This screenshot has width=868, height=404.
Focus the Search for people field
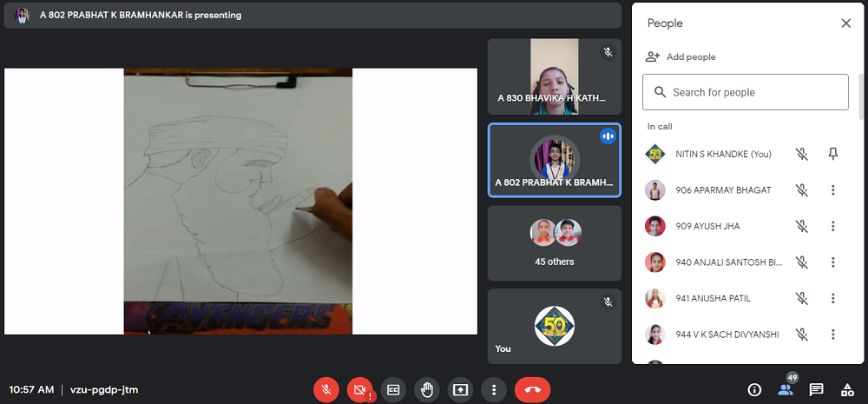[745, 92]
